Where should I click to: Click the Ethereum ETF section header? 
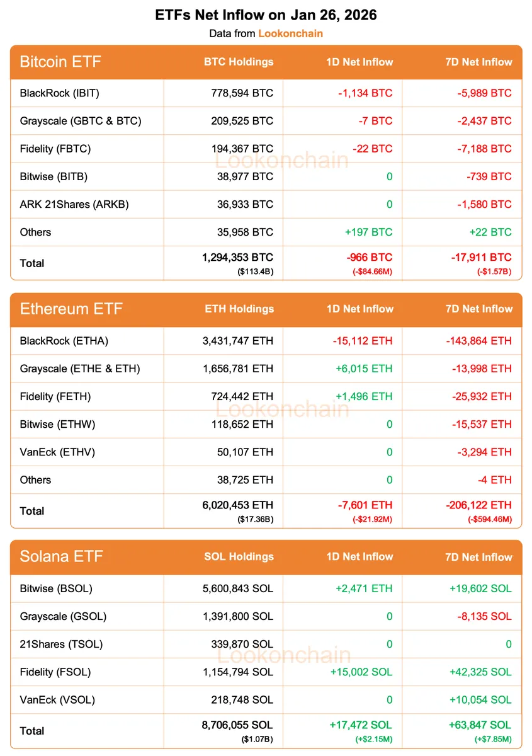[x=71, y=309]
